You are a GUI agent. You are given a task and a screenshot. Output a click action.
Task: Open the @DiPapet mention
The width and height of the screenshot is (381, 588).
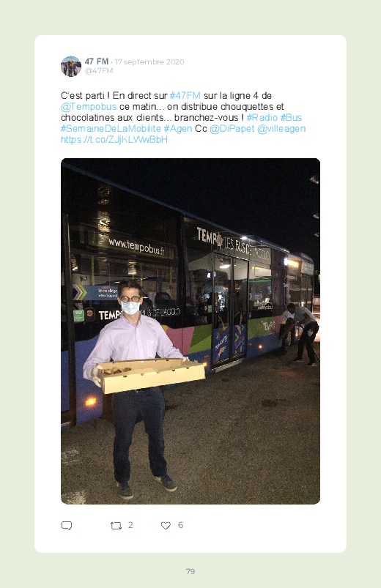coord(232,129)
